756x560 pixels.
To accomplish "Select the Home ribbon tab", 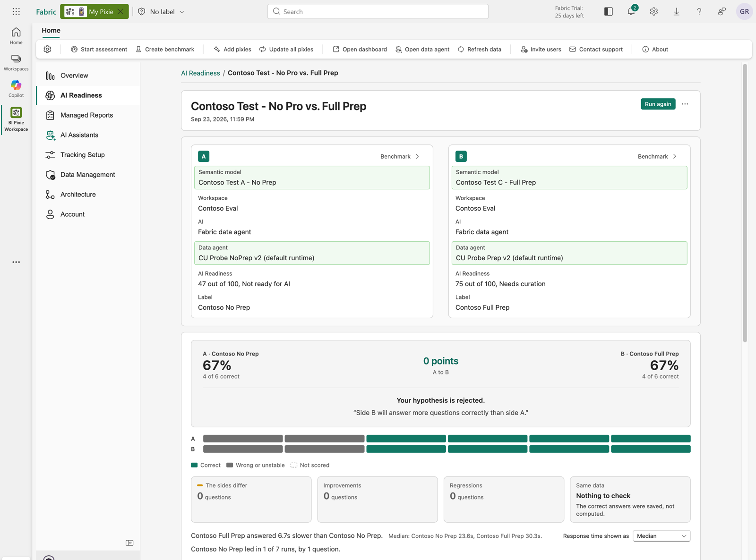I will (51, 30).
